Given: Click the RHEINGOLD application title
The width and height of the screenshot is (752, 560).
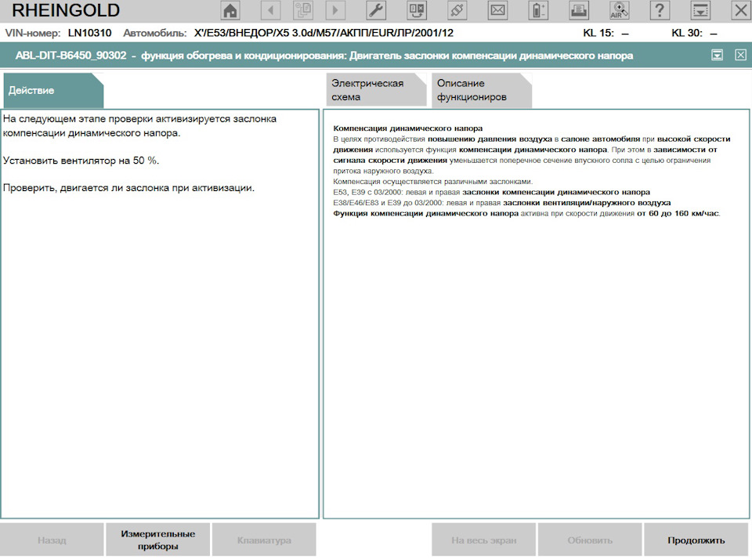Looking at the screenshot, I should (x=66, y=10).
